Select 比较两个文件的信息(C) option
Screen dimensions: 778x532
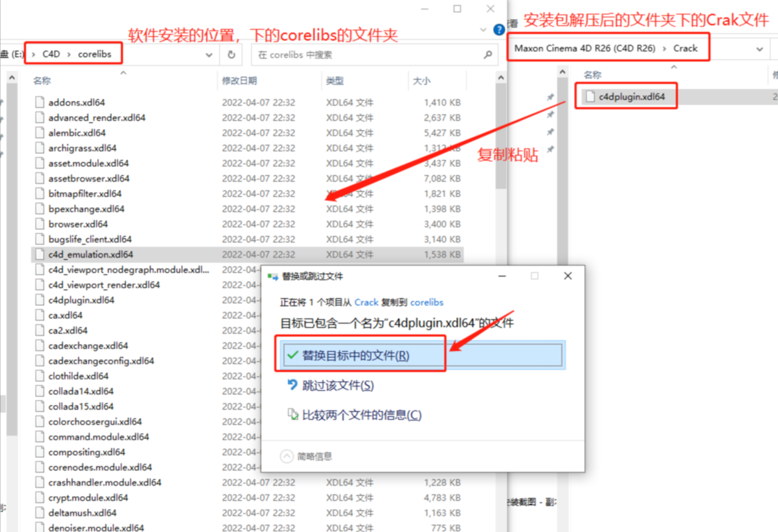point(361,415)
